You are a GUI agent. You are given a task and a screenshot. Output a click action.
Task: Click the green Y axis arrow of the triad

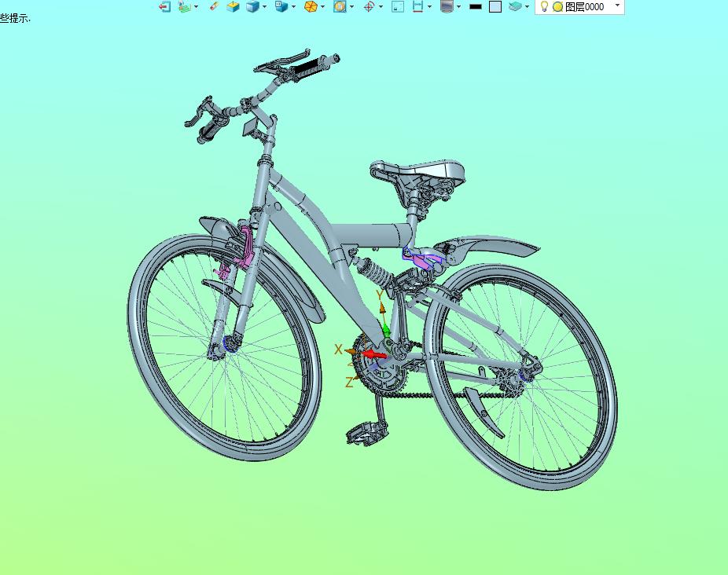click(385, 329)
